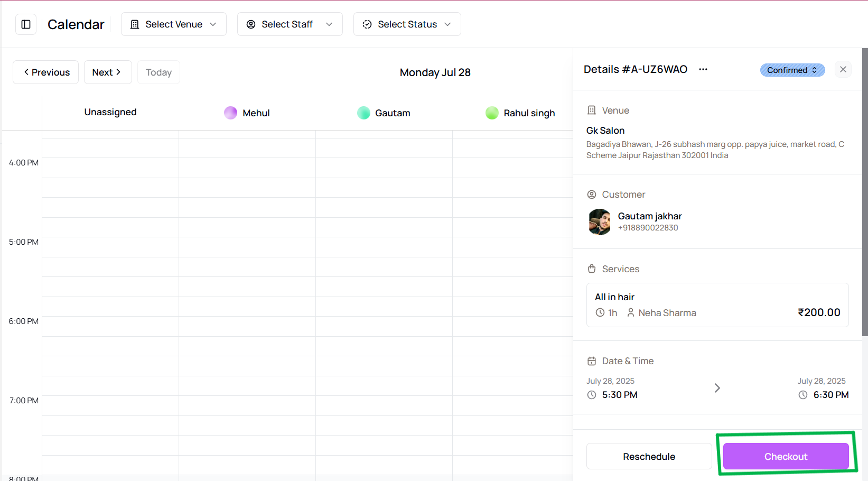Open the Select Venue dropdown
This screenshot has width=868, height=481.
click(174, 24)
